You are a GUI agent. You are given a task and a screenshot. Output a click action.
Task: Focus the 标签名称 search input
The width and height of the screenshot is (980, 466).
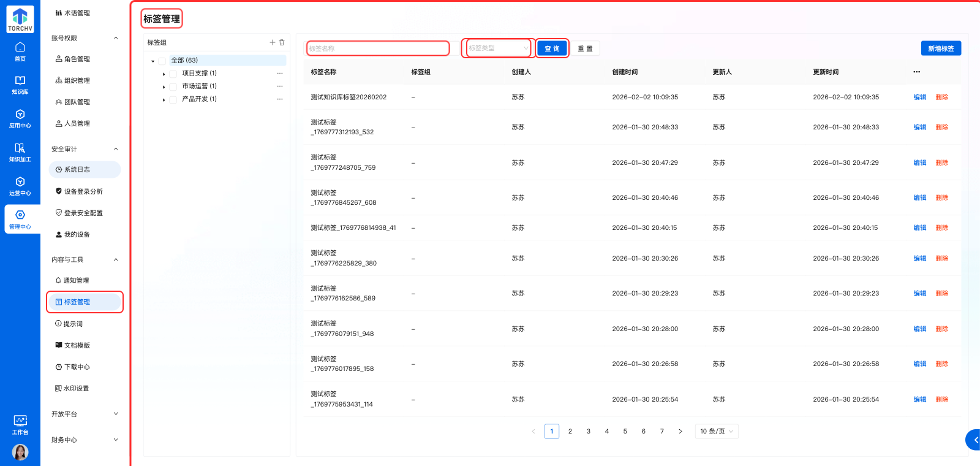(378, 48)
